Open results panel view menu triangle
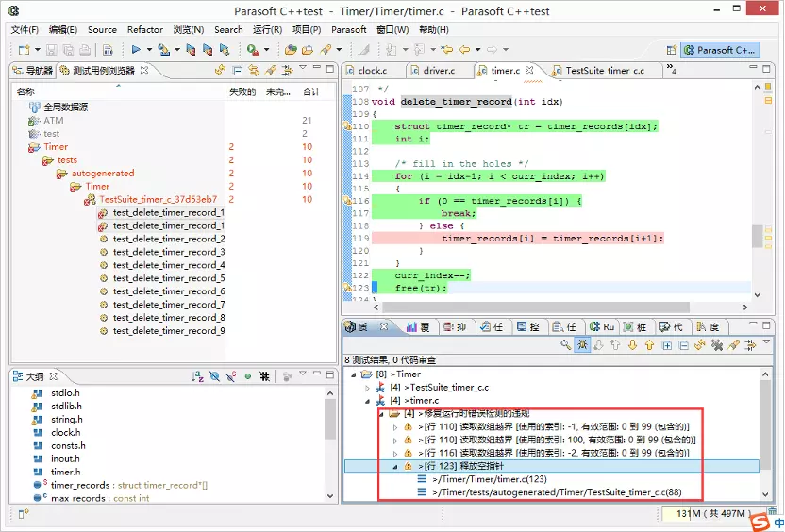 tap(766, 341)
